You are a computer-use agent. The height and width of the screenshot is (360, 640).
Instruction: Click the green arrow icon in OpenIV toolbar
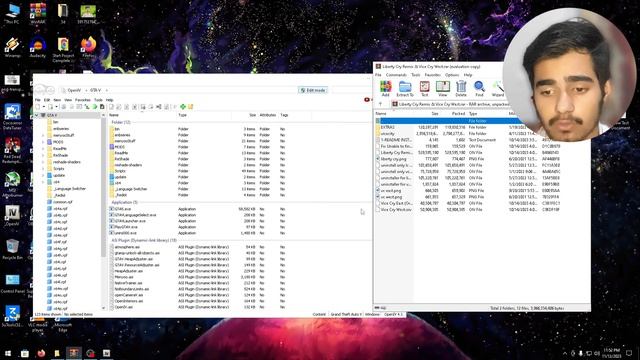click(95, 107)
